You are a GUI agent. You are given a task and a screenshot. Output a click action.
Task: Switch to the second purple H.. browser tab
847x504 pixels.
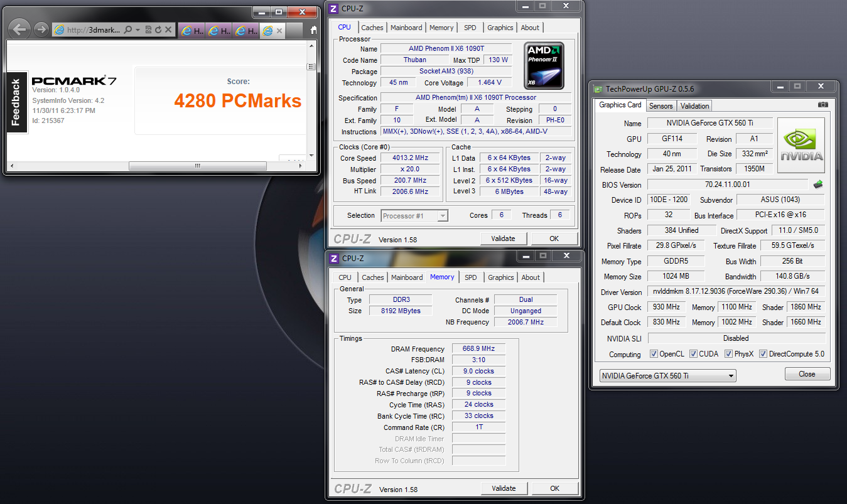click(x=218, y=30)
